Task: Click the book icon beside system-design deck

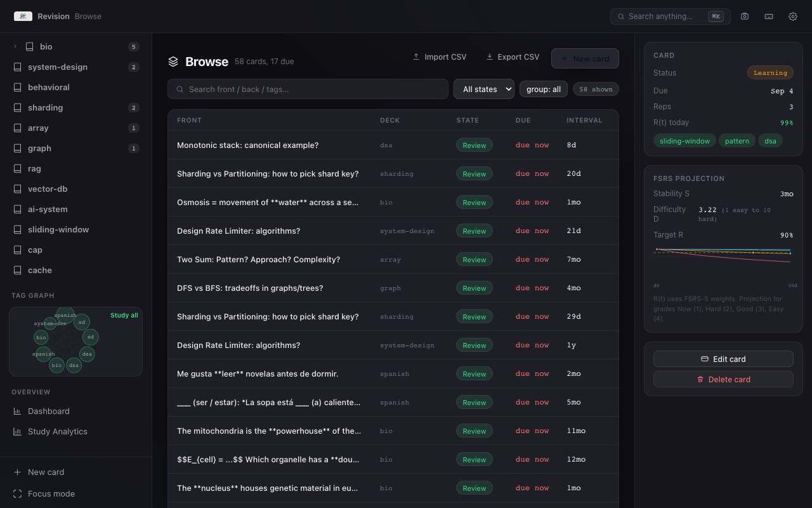Action: click(x=17, y=67)
